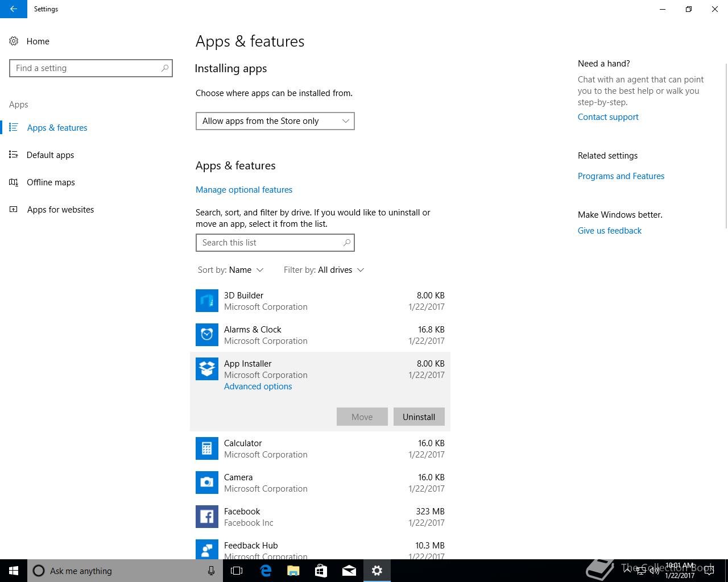
Task: Open Programs and Features link
Action: [621, 176]
